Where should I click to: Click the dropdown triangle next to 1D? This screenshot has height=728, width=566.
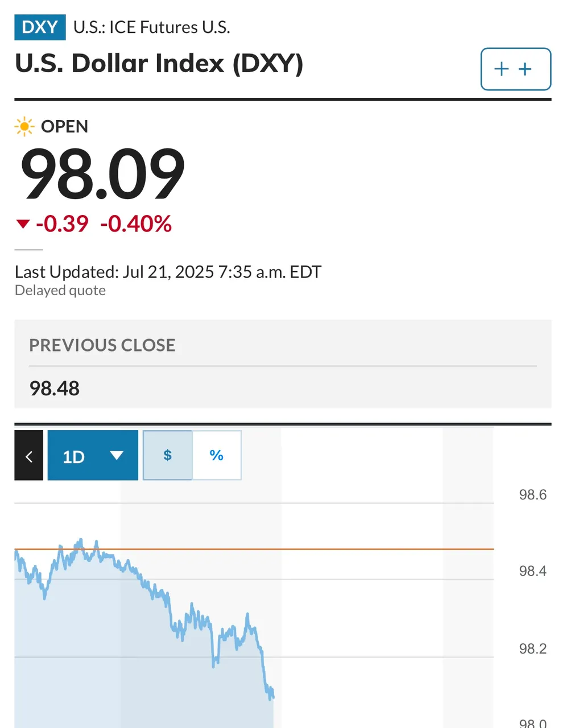coord(117,456)
